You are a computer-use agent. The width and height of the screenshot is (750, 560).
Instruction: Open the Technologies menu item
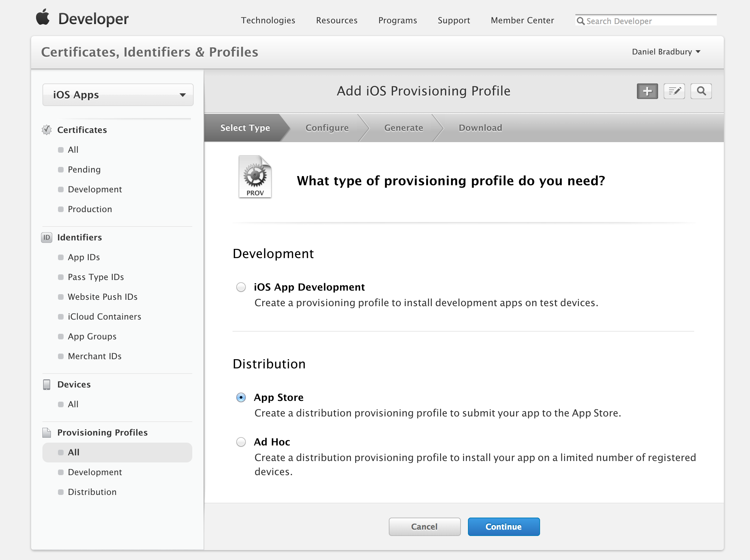tap(268, 21)
